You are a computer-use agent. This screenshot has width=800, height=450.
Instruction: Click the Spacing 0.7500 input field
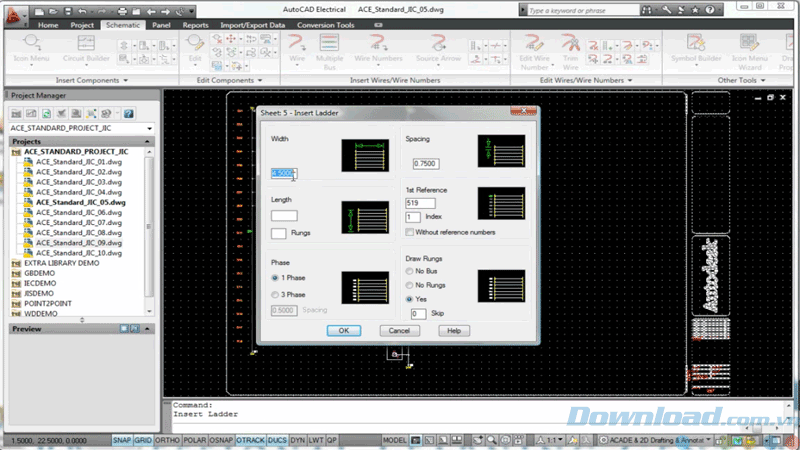(426, 164)
